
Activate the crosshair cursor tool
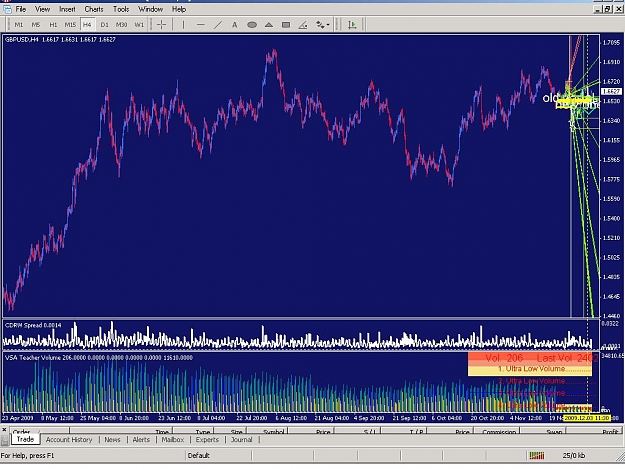[161, 25]
